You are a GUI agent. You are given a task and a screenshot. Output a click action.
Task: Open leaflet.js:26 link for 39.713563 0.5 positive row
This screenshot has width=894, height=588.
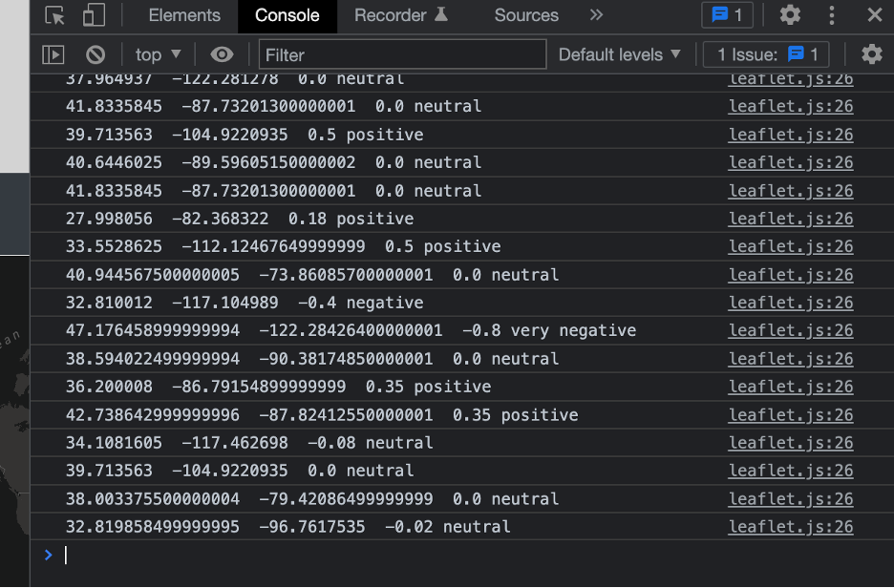pos(791,135)
